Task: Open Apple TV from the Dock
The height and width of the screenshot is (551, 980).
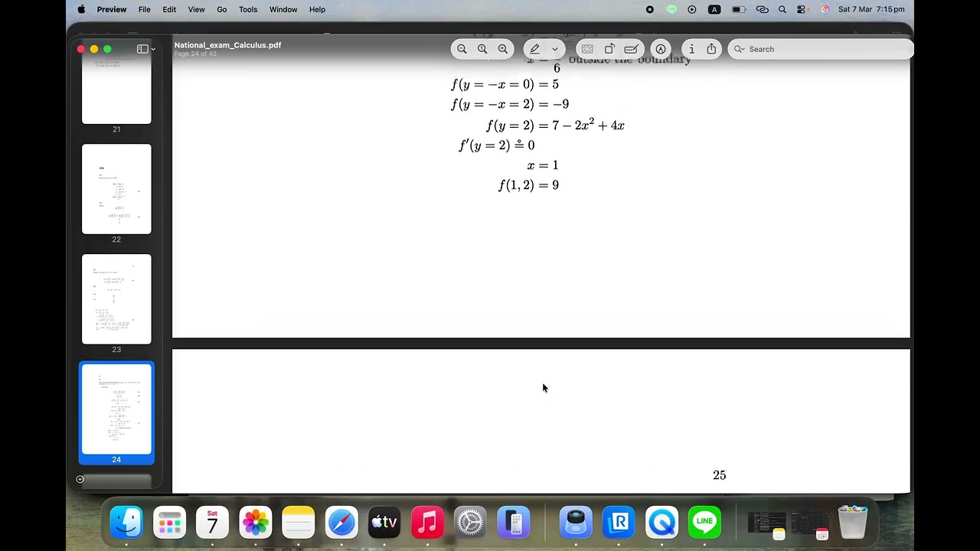Action: pos(384,523)
